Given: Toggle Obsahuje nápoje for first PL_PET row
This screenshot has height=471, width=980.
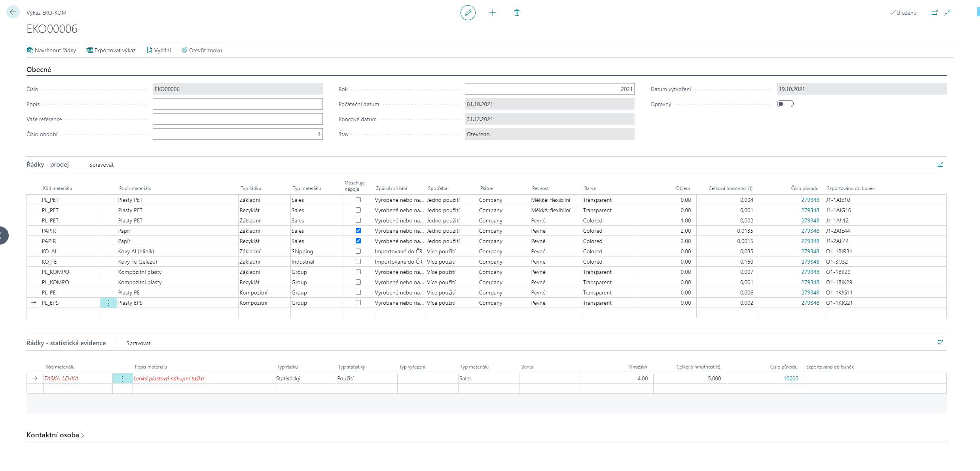Looking at the screenshot, I should pos(358,200).
